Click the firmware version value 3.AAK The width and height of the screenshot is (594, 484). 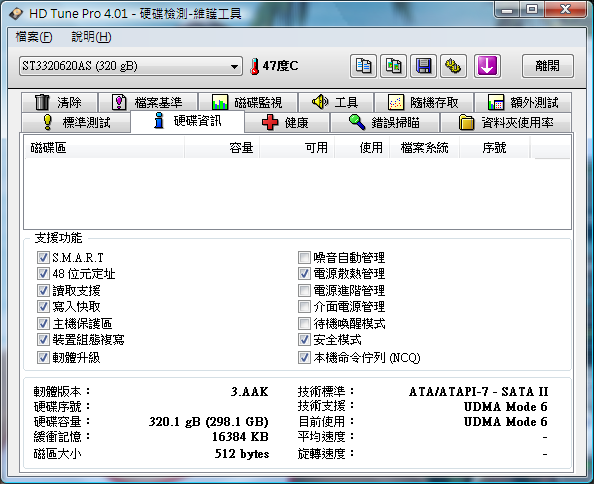tap(250, 392)
